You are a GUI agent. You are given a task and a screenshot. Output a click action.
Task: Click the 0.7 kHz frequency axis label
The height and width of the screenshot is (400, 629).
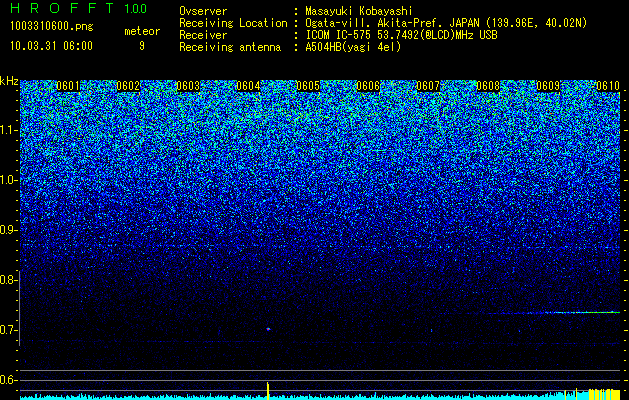tap(7, 330)
